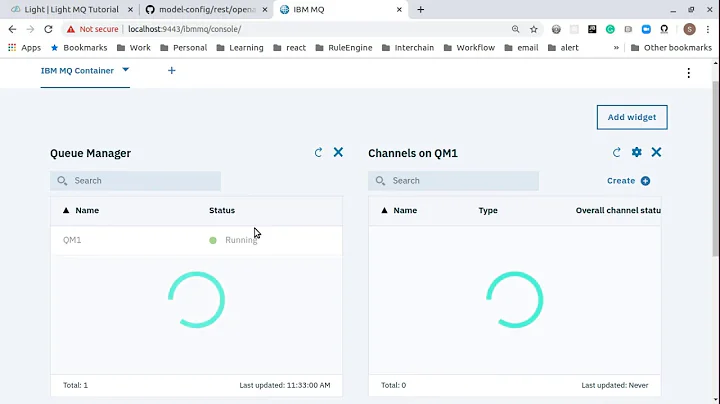Viewport: 720px width, 404px height.
Task: Open the email bookmarks folder
Action: pyautogui.click(x=521, y=48)
